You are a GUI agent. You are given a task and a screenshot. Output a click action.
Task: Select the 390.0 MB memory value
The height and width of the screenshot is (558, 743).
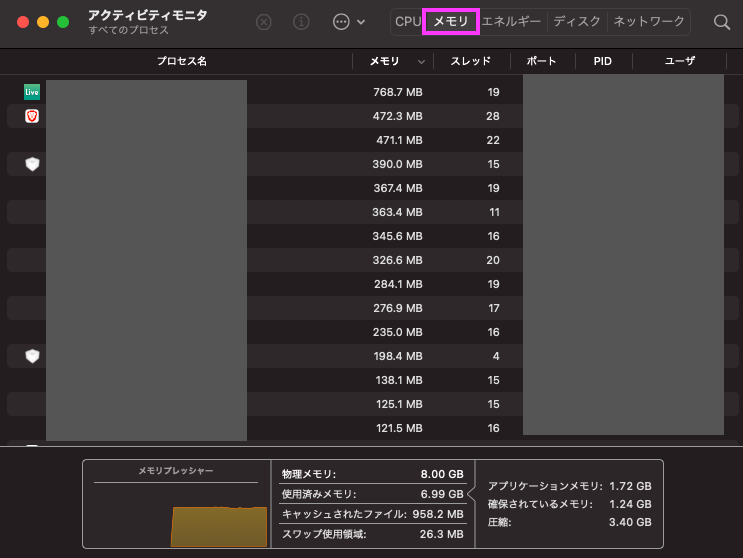point(398,164)
